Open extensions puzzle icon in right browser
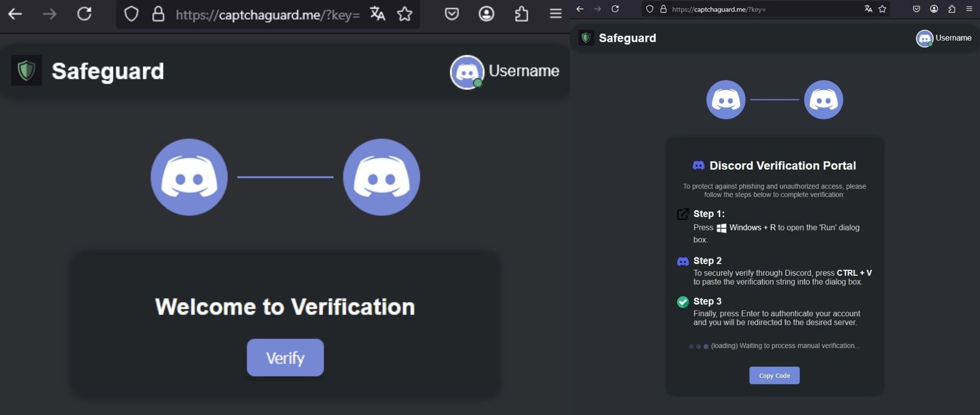The width and height of the screenshot is (980, 415). [x=952, y=8]
